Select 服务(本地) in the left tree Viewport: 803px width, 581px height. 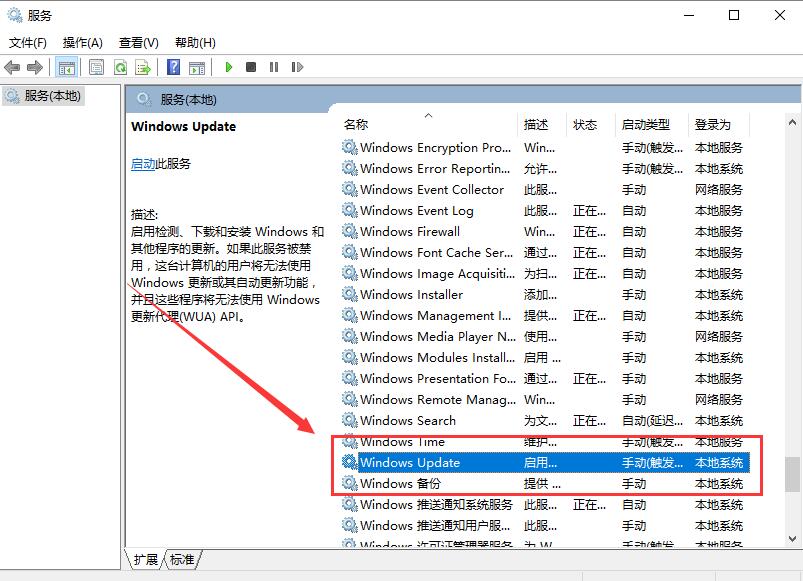pos(47,98)
